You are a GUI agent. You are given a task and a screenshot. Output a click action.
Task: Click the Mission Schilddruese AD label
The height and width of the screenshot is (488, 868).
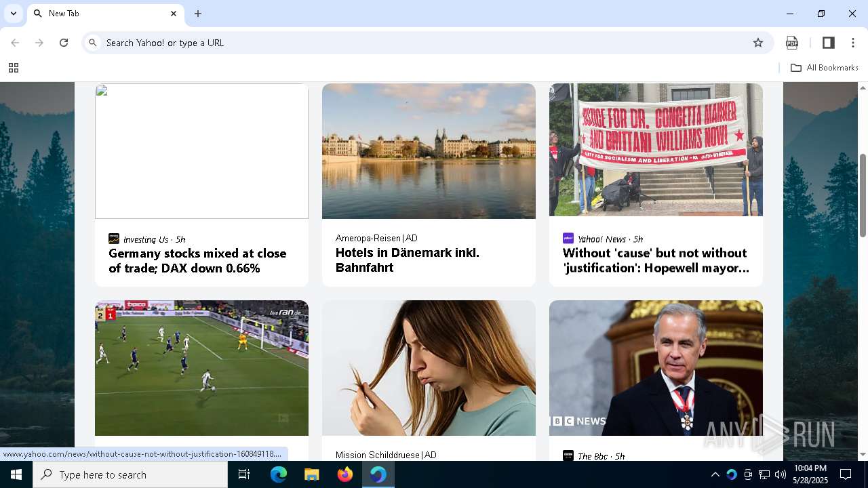386,455
